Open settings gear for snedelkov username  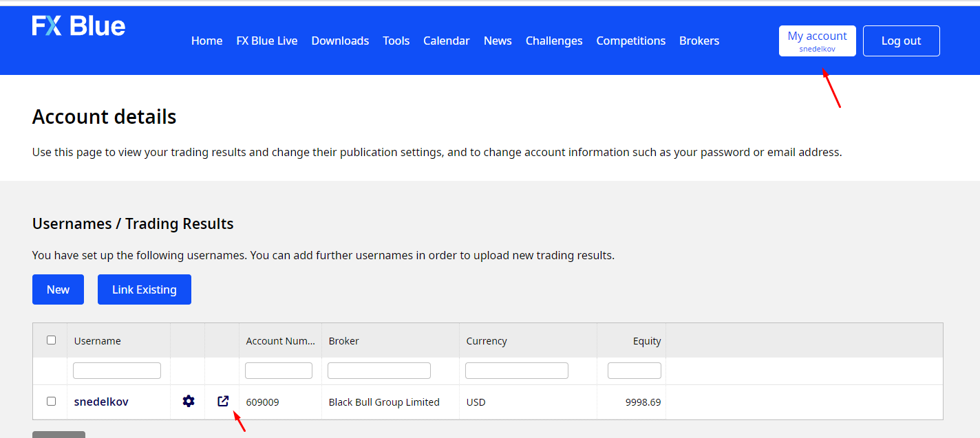(188, 401)
